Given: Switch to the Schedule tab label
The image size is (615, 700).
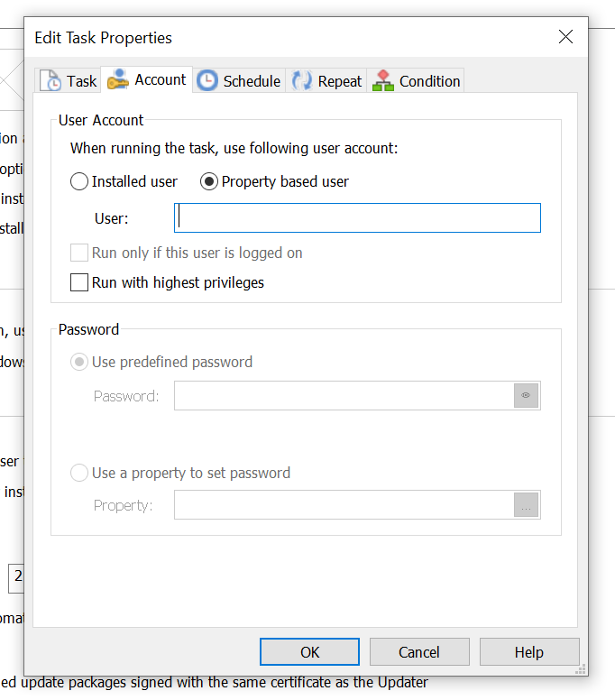Looking at the screenshot, I should [252, 81].
